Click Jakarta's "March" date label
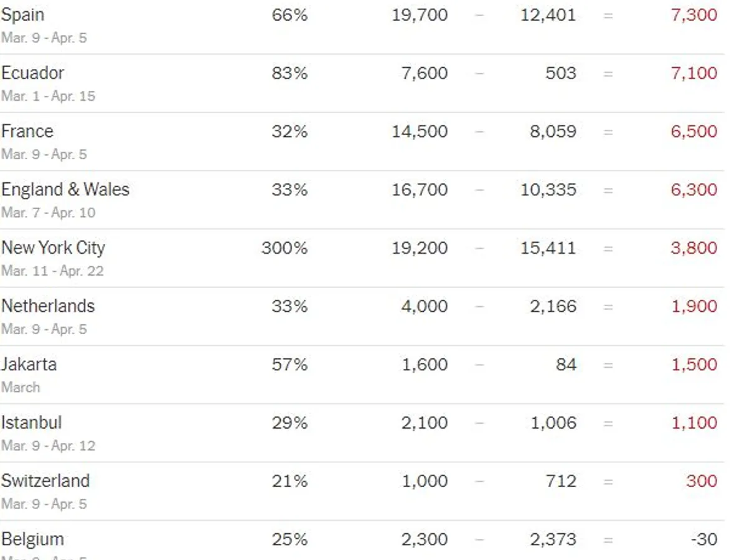This screenshot has width=747, height=560. pyautogui.click(x=21, y=388)
